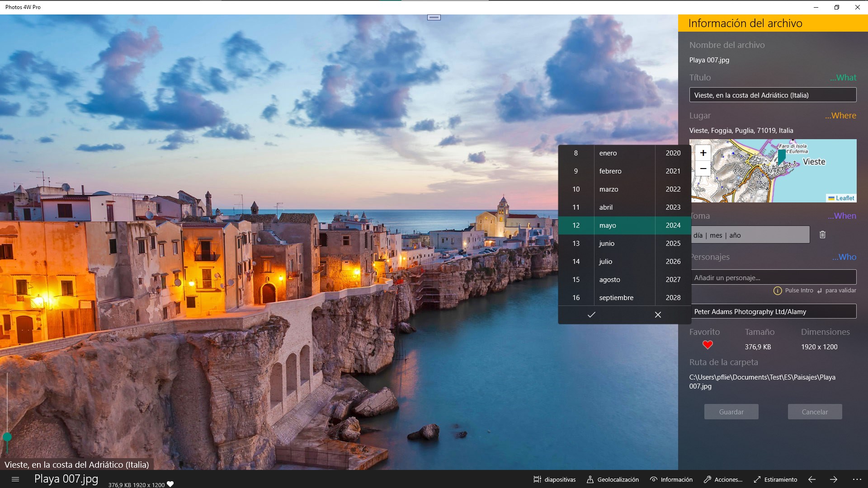Choose febrero in the month column
The height and width of the screenshot is (488, 868).
624,171
